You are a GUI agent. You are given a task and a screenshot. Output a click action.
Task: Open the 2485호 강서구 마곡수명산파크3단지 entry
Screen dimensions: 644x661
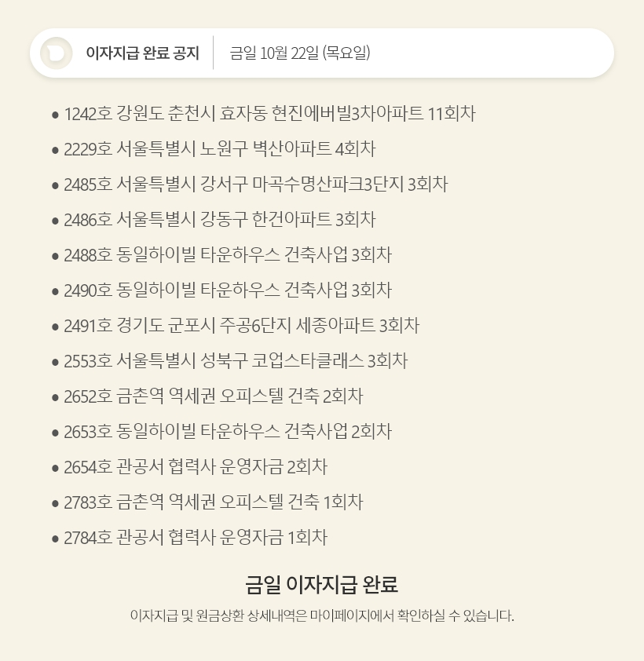click(x=256, y=184)
